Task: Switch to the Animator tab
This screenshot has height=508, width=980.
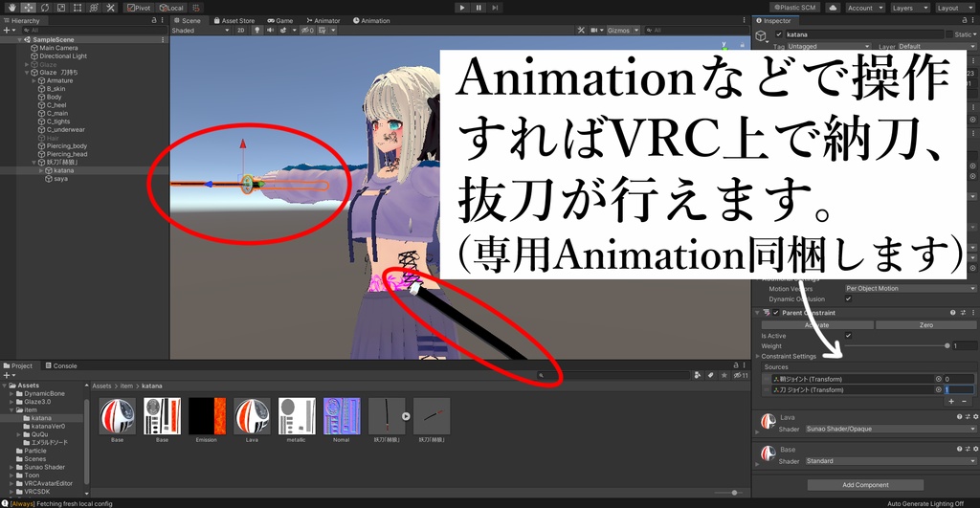Action: pyautogui.click(x=323, y=21)
